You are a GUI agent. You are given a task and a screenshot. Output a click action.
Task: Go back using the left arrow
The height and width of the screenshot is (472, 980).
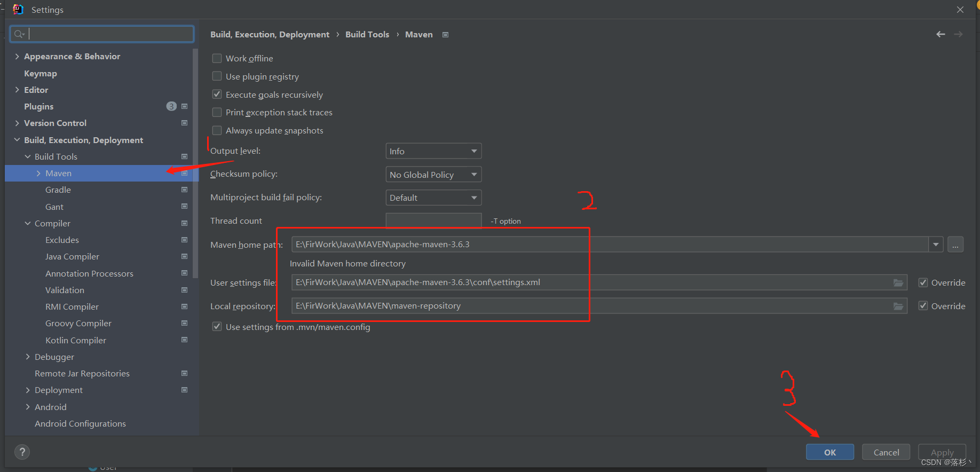tap(941, 34)
